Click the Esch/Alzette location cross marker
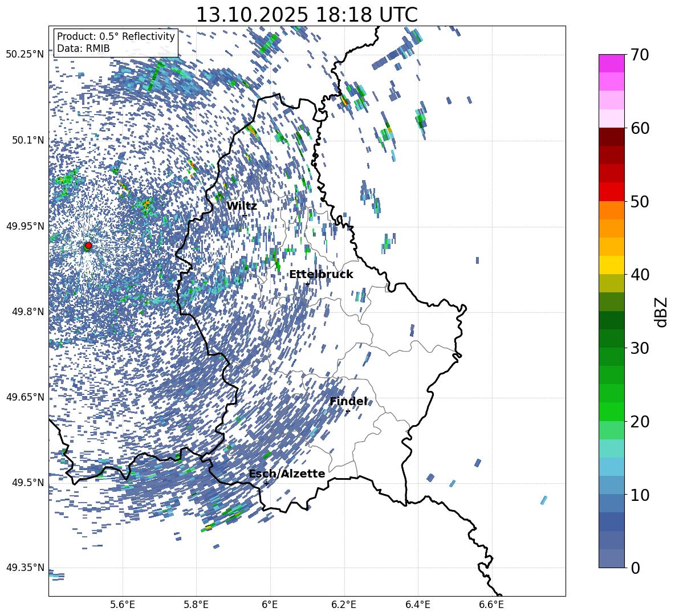The width and height of the screenshot is (675, 616). (266, 483)
